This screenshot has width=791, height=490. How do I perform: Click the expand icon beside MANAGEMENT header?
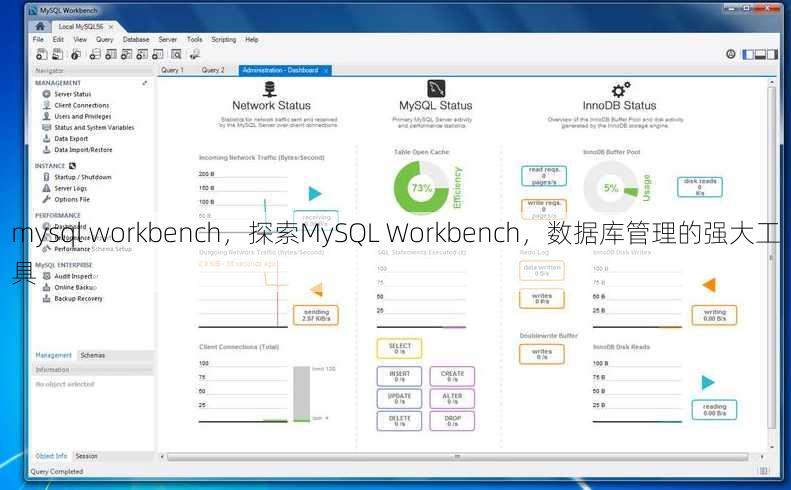[x=145, y=83]
